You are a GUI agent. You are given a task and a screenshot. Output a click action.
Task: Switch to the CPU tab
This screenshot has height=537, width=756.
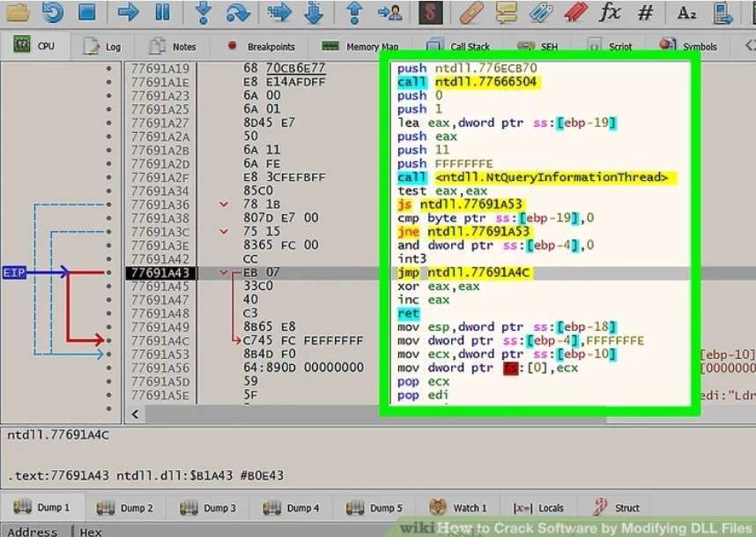pos(34,47)
